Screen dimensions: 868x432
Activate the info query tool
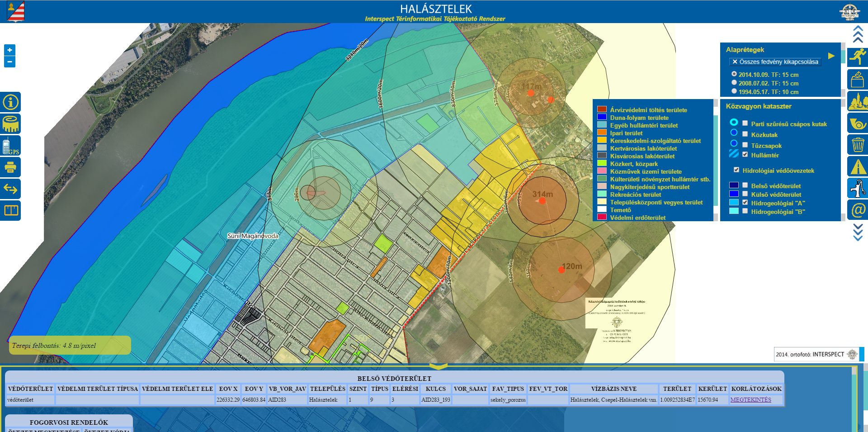point(10,102)
